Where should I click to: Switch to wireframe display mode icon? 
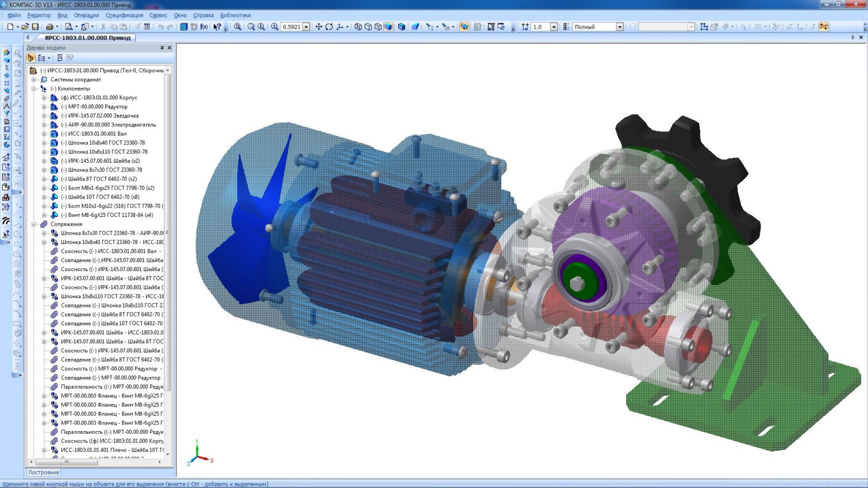358,27
